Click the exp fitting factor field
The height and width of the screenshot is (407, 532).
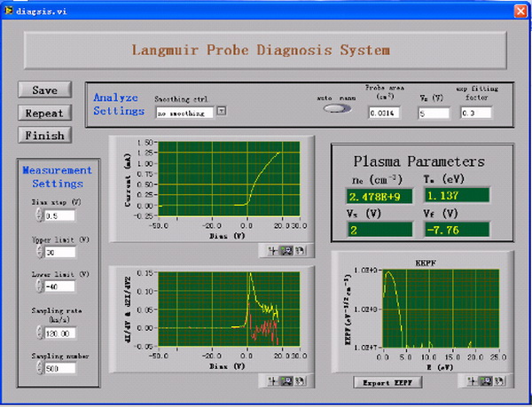click(481, 113)
